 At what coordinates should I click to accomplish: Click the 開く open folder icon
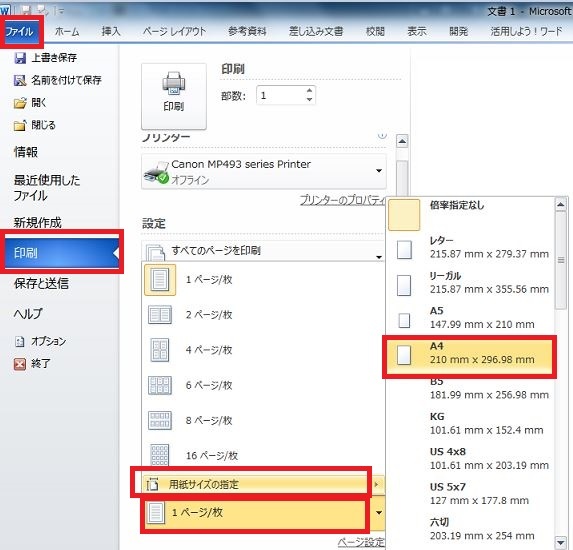pyautogui.click(x=20, y=103)
